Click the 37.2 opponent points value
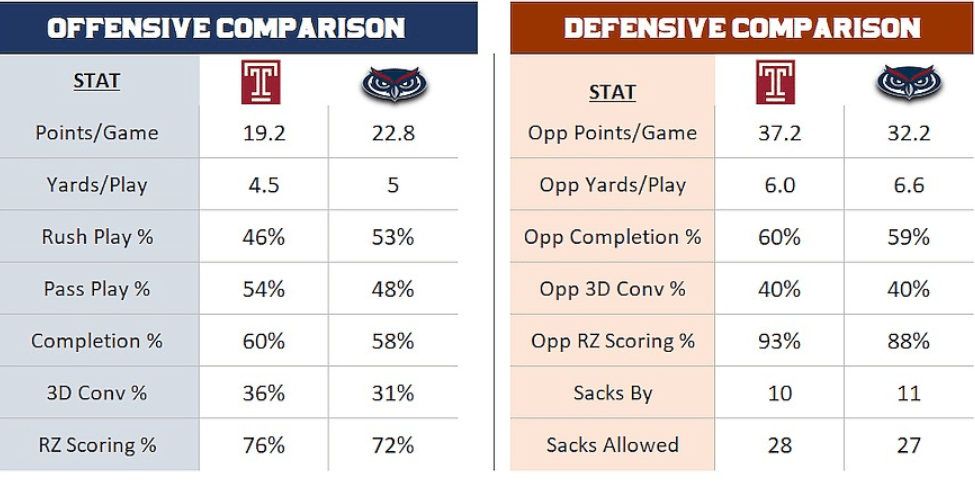Image resolution: width=975 pixels, height=487 pixels. click(x=779, y=133)
